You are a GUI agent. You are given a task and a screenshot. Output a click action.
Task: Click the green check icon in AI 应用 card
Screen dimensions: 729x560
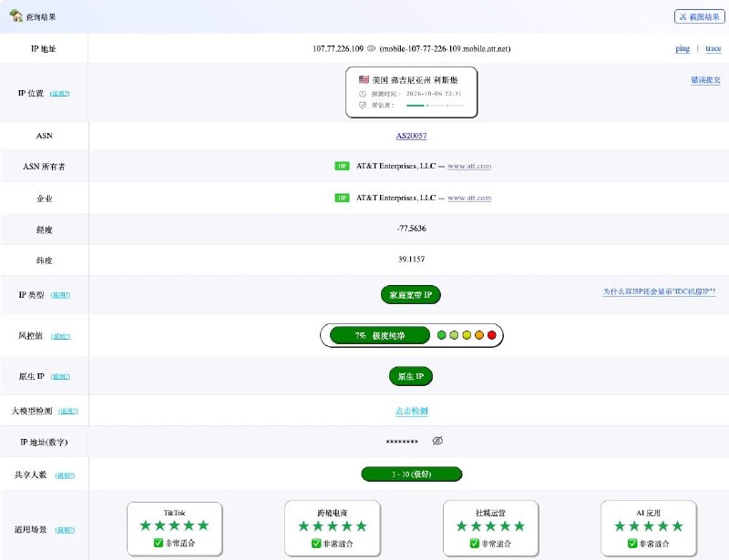[632, 543]
